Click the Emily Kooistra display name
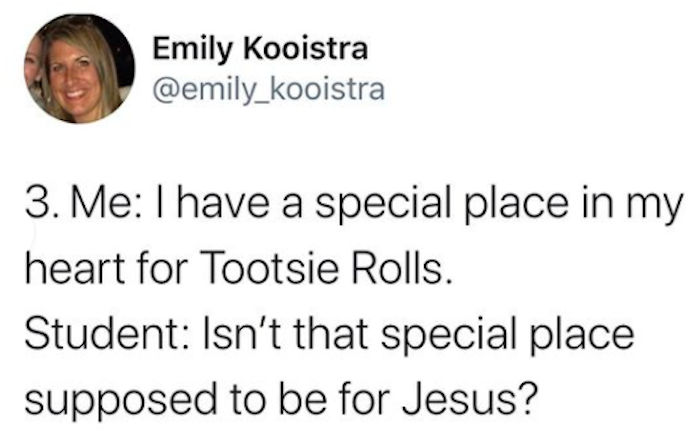The image size is (700, 447). (x=260, y=49)
